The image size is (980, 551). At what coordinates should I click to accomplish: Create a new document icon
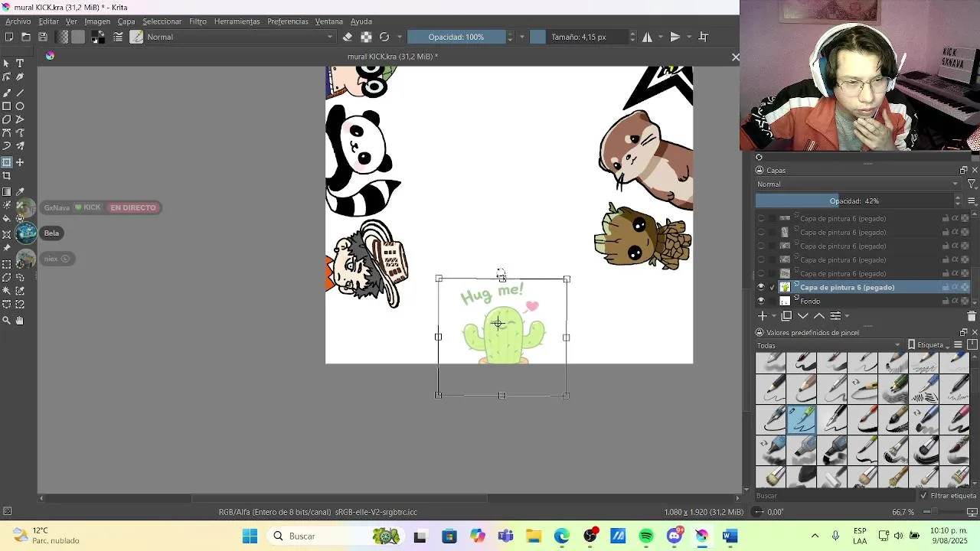[9, 37]
